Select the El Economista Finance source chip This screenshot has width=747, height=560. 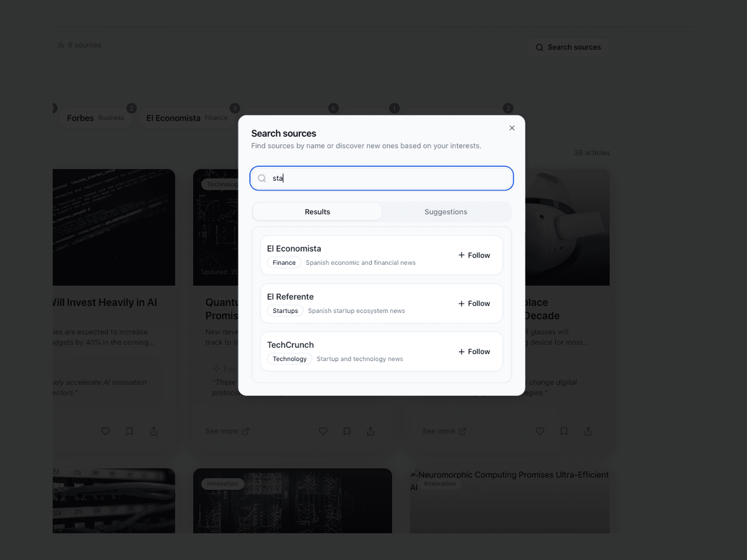tap(187, 118)
